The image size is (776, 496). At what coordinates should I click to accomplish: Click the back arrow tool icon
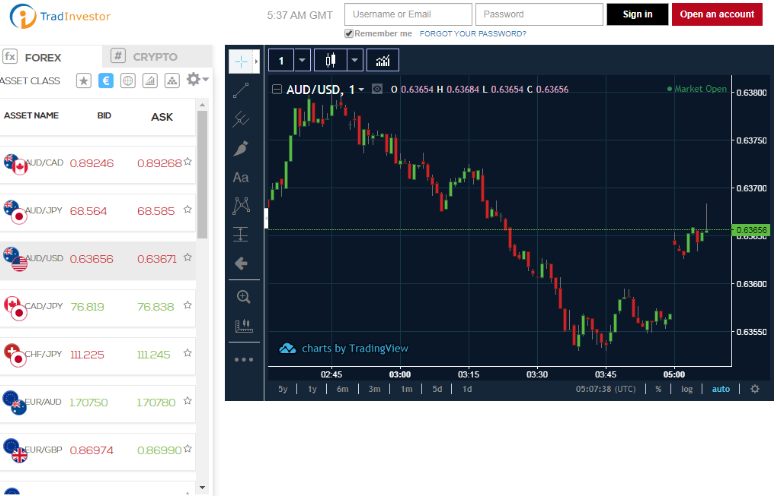[241, 263]
